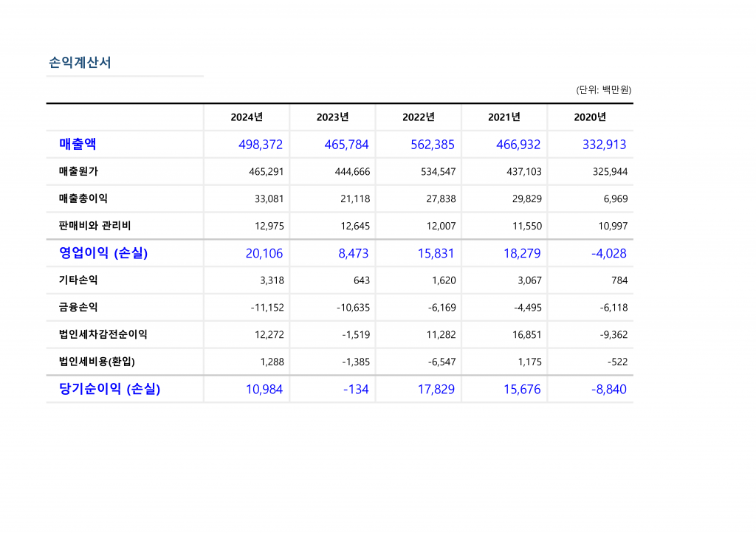Click the 2022년 column header
This screenshot has height=535, width=756.
(x=419, y=117)
